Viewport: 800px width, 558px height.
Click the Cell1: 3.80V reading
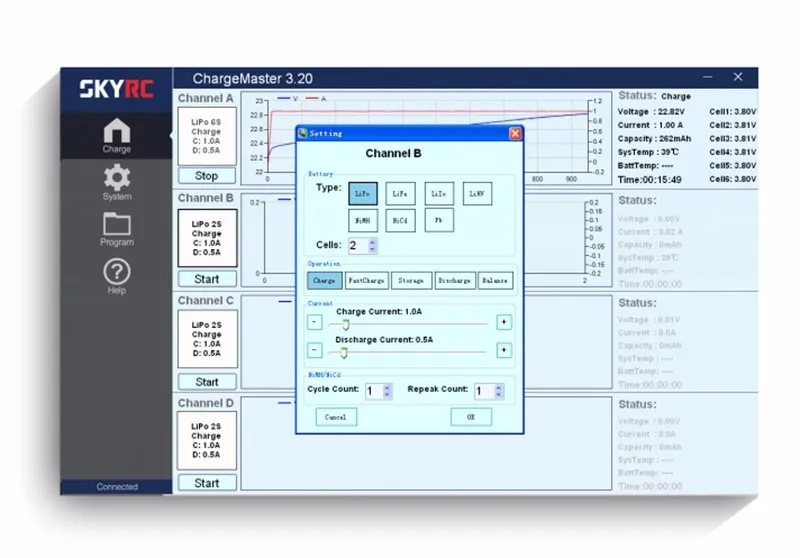(733, 111)
